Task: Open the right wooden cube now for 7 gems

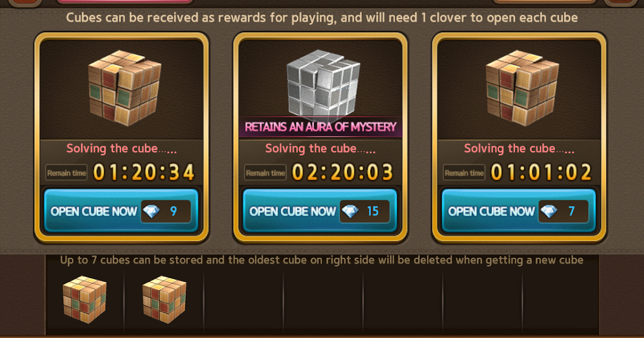Action: (519, 210)
